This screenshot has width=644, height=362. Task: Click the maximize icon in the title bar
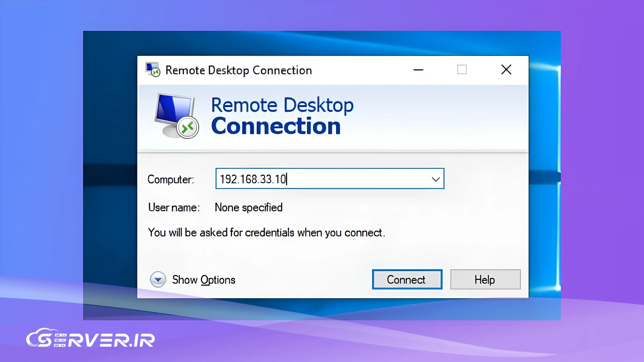462,69
